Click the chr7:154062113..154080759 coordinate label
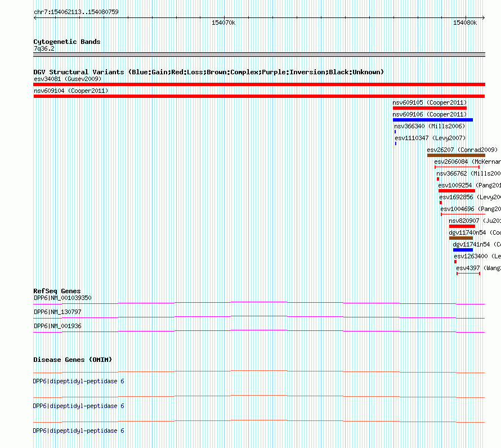Image resolution: width=501 pixels, height=448 pixels. point(76,12)
